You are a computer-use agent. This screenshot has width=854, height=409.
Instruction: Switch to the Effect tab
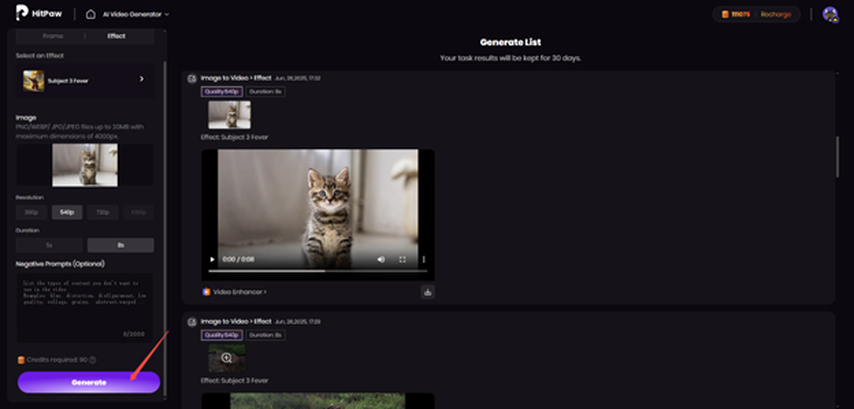pos(116,36)
